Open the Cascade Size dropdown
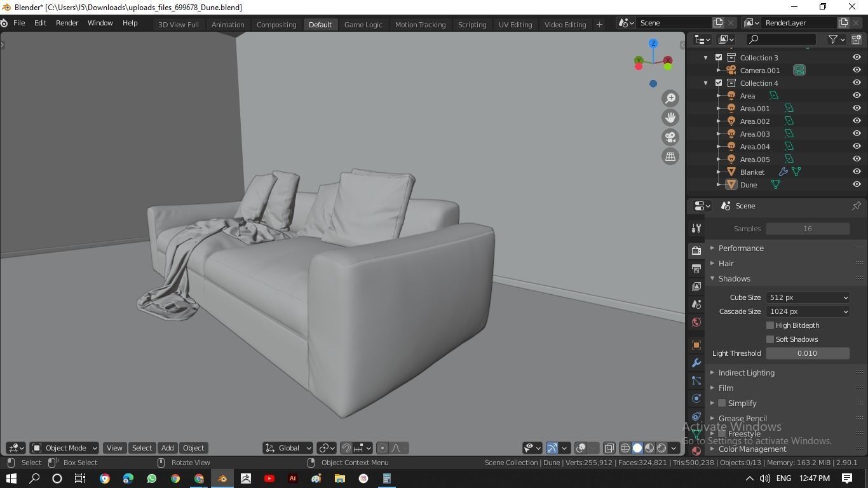Viewport: 868px width, 488px height. click(808, 311)
